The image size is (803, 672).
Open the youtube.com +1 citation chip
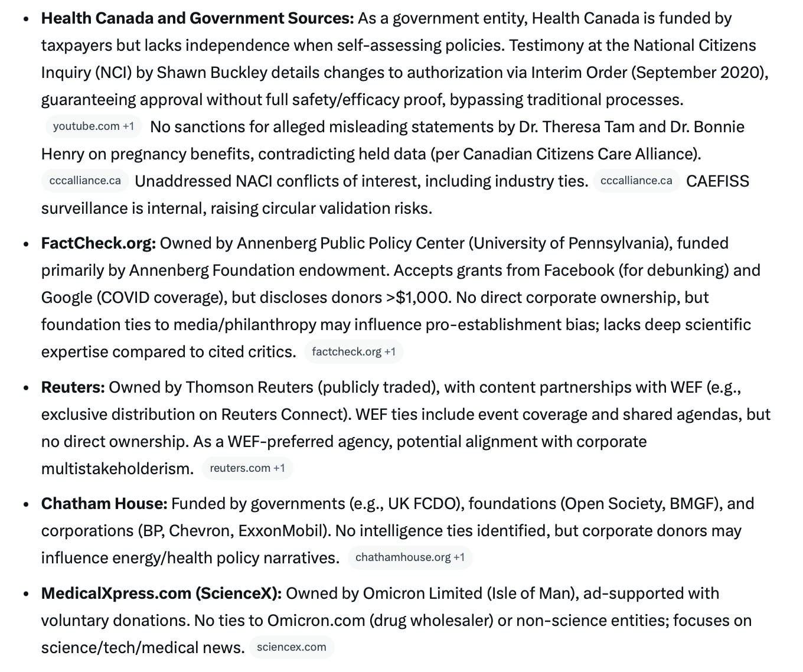click(x=93, y=126)
